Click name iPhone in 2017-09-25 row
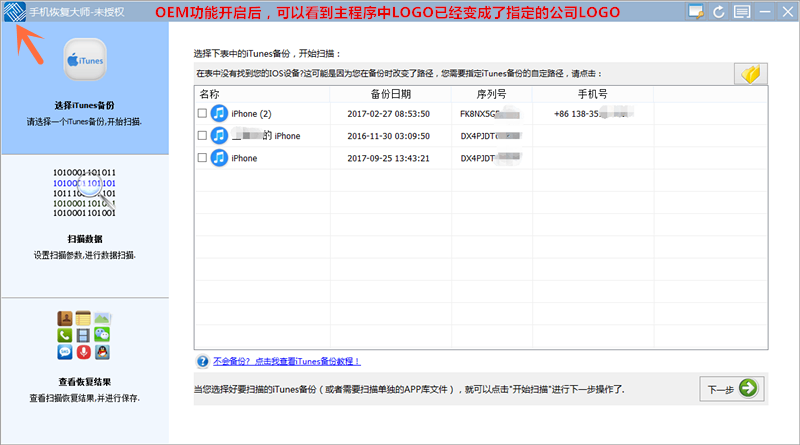 pyautogui.click(x=244, y=158)
